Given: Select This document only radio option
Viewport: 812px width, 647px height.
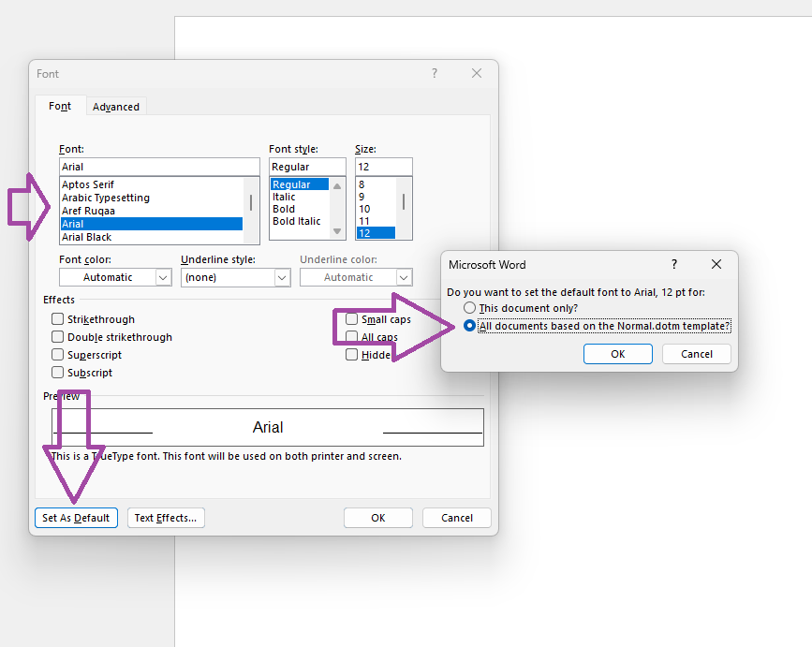Looking at the screenshot, I should pyautogui.click(x=469, y=308).
